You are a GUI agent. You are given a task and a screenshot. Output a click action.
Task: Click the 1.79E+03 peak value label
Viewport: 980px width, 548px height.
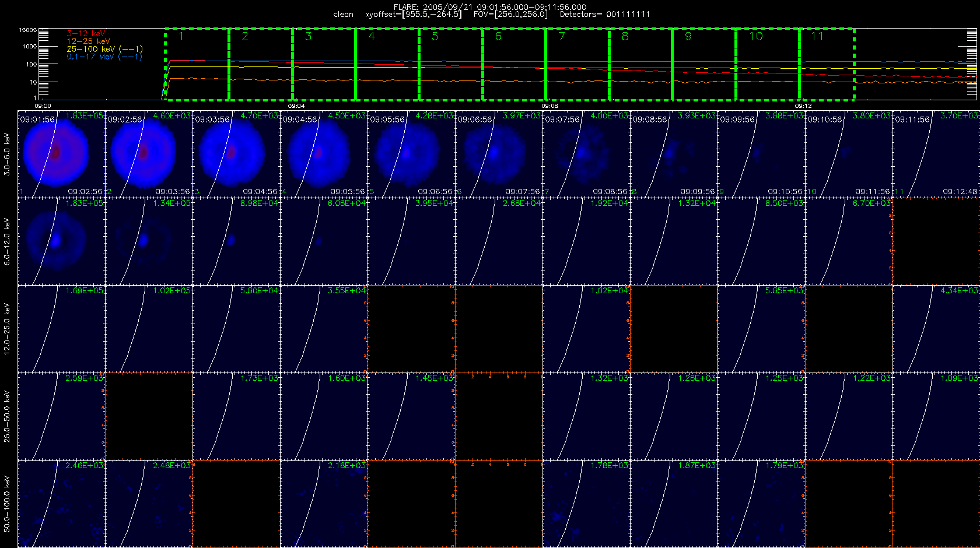(x=785, y=466)
